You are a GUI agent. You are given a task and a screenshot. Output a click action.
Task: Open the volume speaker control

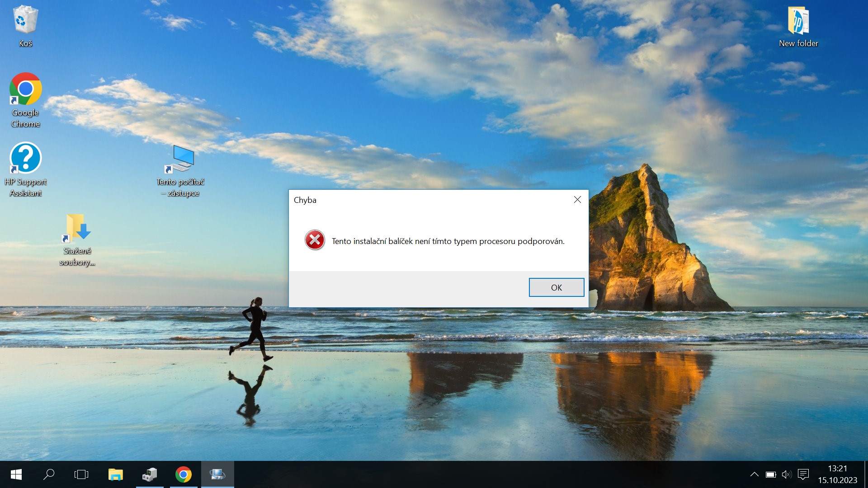click(x=787, y=474)
